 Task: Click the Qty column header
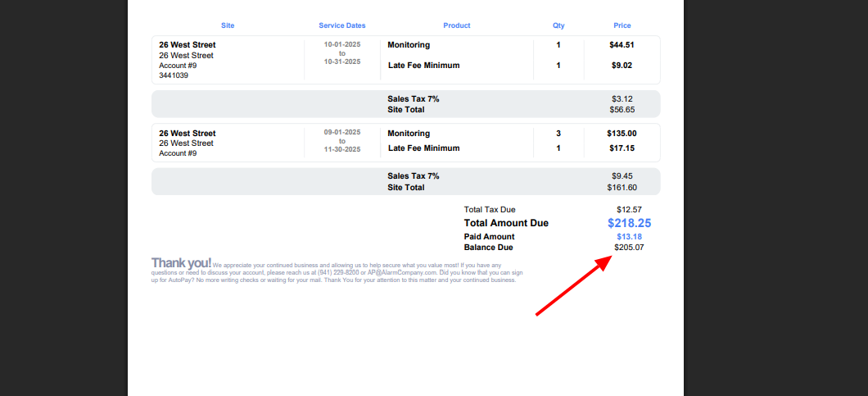(x=558, y=25)
